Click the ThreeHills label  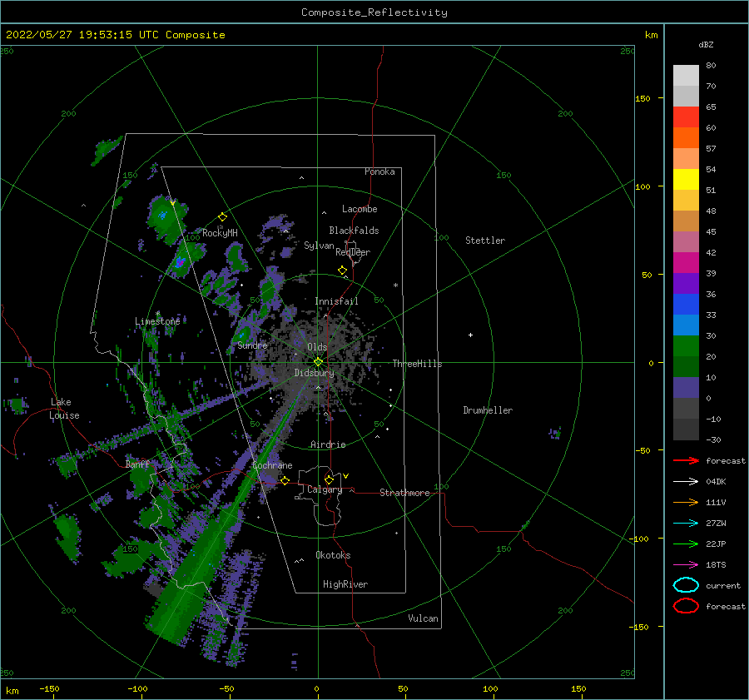click(418, 364)
